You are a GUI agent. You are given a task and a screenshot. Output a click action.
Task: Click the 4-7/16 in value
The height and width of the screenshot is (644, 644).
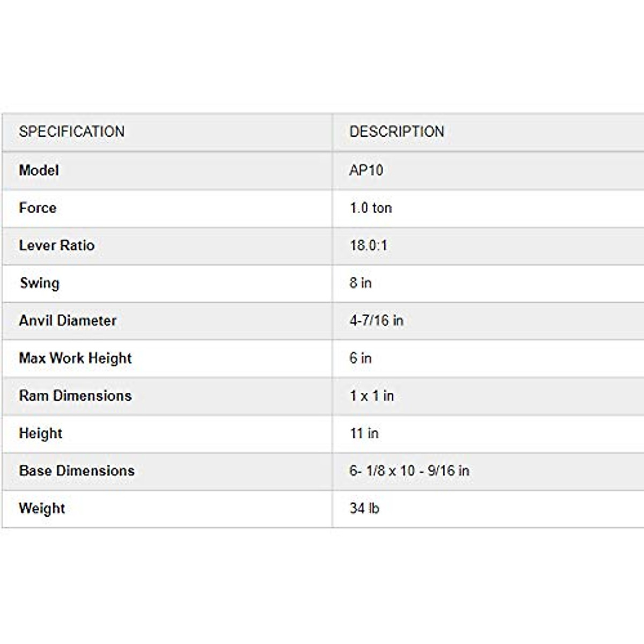tap(376, 320)
